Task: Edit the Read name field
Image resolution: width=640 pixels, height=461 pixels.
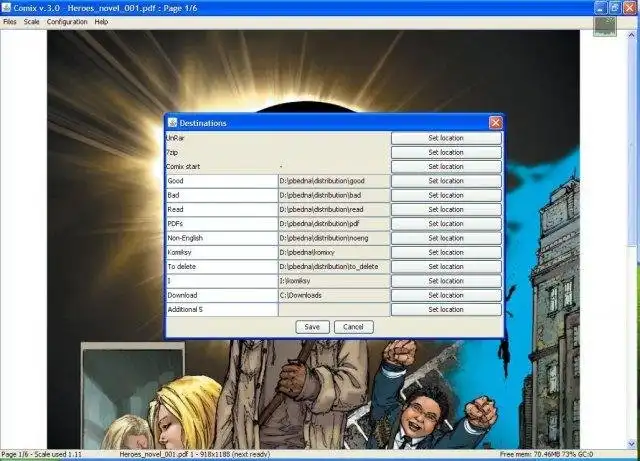Action: click(x=222, y=209)
